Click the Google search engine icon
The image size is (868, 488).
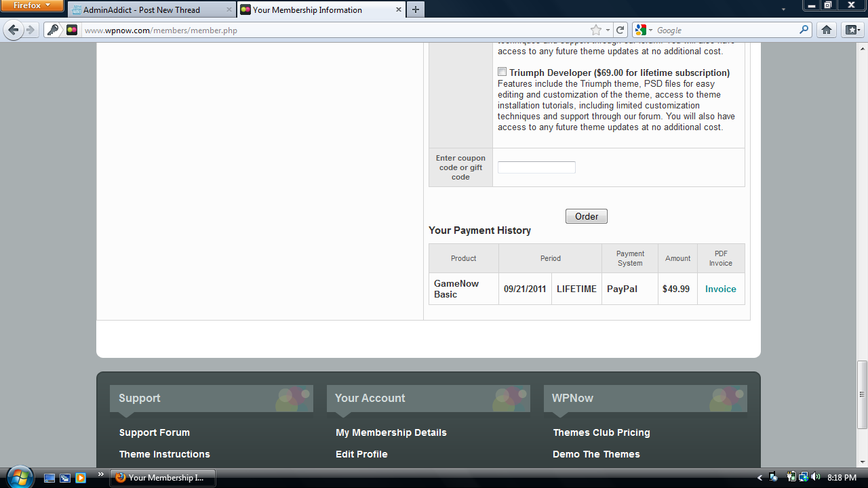pyautogui.click(x=641, y=30)
